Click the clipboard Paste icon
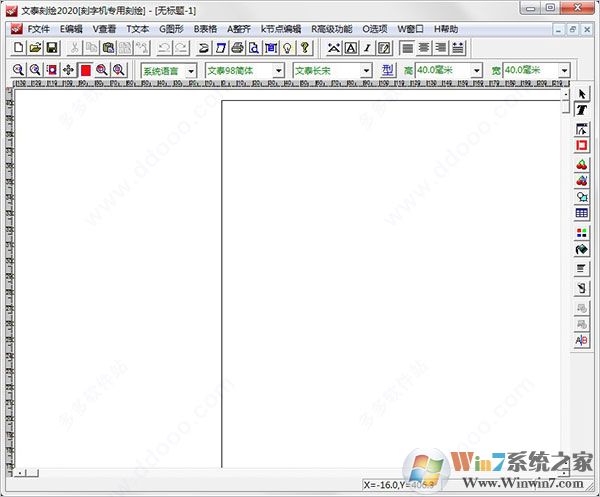The width and height of the screenshot is (600, 497). 108,47
